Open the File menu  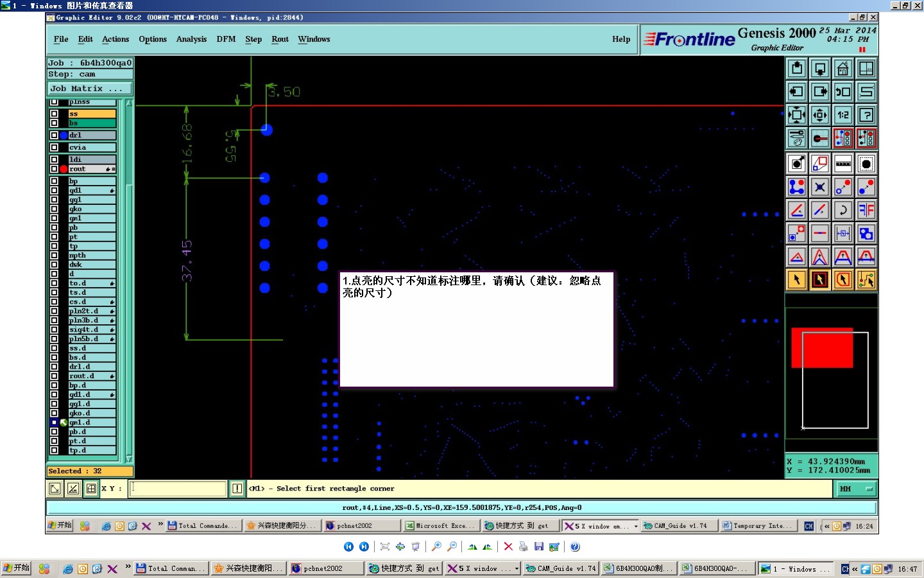click(61, 39)
